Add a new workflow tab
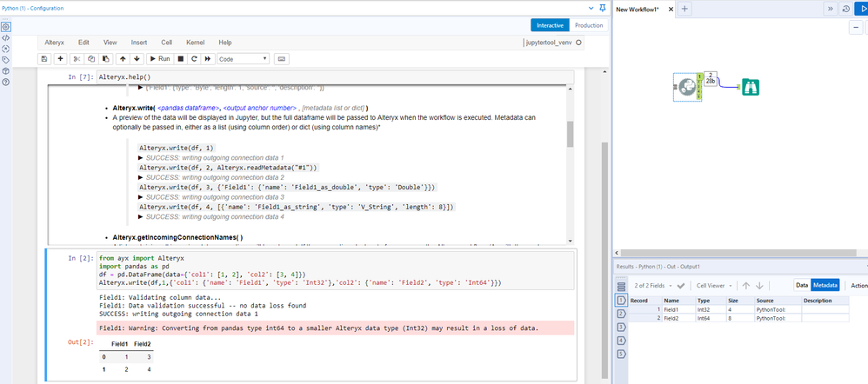The height and width of the screenshot is (384, 868). click(x=684, y=9)
